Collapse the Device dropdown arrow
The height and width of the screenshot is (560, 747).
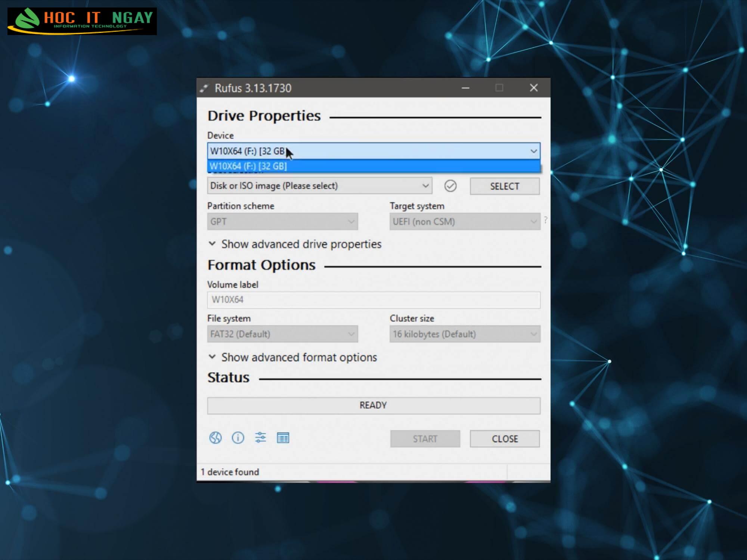click(534, 151)
